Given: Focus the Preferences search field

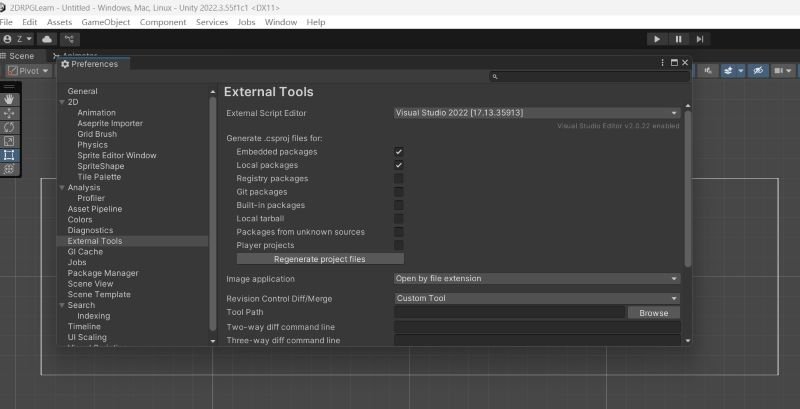Looking at the screenshot, I should (x=589, y=76).
